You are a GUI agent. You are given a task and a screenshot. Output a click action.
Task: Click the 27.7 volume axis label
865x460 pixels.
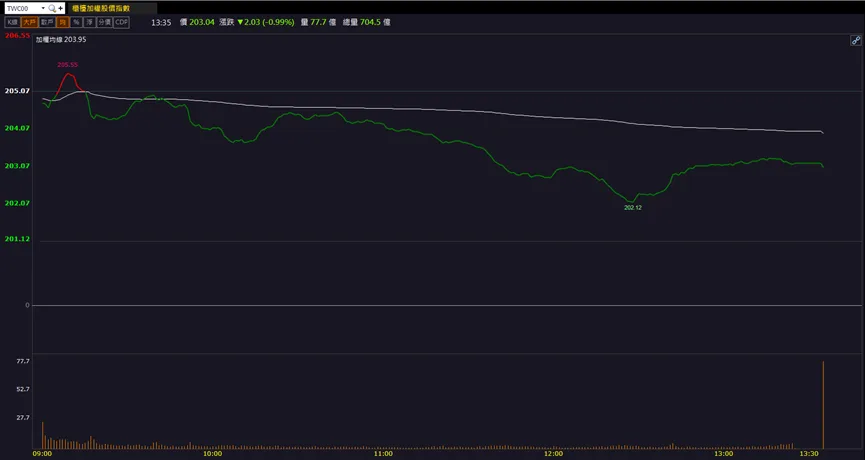(x=23, y=418)
